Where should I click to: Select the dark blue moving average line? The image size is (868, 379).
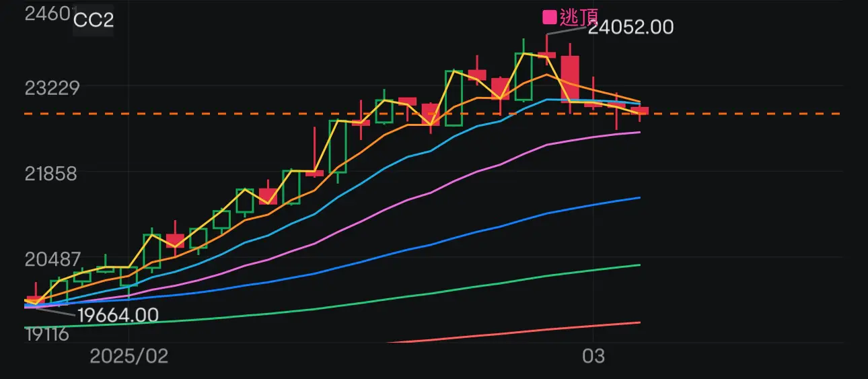(471, 232)
